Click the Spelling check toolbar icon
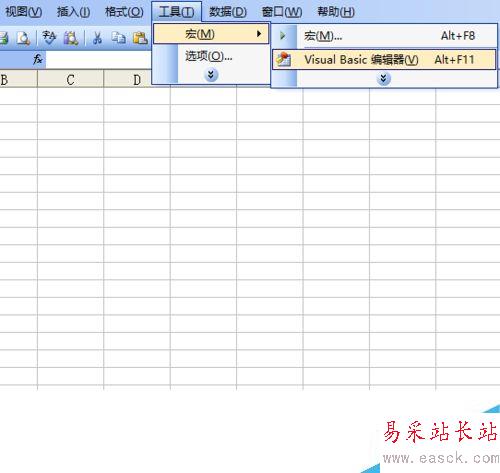The image size is (500, 473). 49,38
